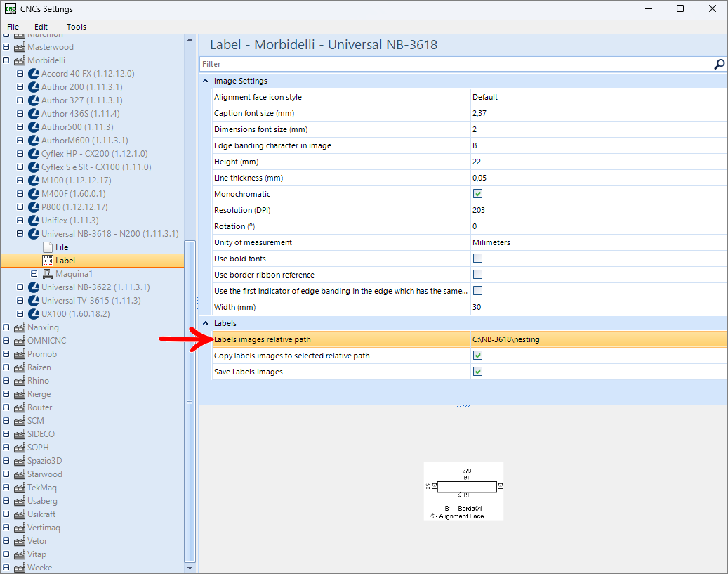Click the tree scrollbar down arrow
Viewport: 728px width, 574px height.
[x=190, y=568]
